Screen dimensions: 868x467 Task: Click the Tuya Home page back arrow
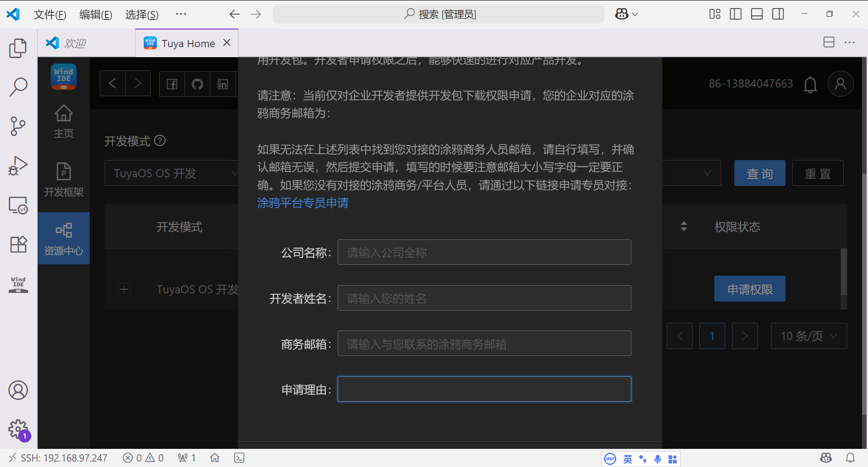tap(112, 83)
